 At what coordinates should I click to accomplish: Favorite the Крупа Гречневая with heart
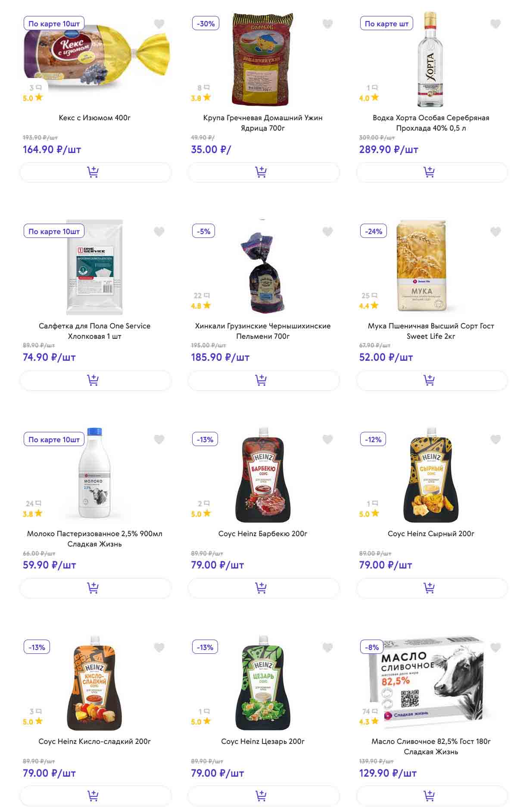click(327, 24)
